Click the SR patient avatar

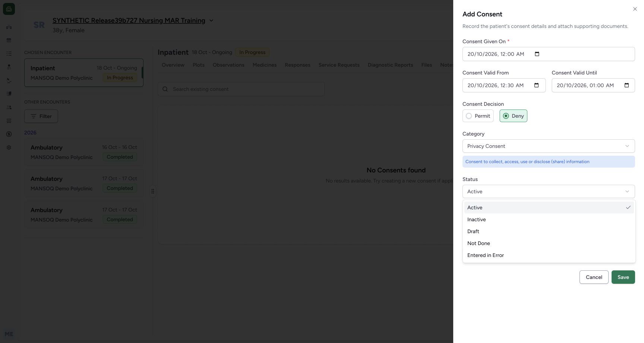[x=39, y=25]
